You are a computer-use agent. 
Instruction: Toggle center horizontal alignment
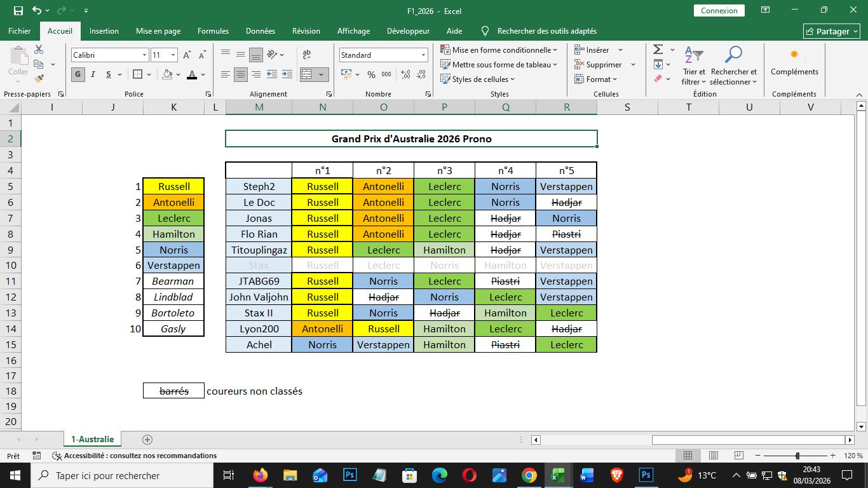pyautogui.click(x=241, y=74)
